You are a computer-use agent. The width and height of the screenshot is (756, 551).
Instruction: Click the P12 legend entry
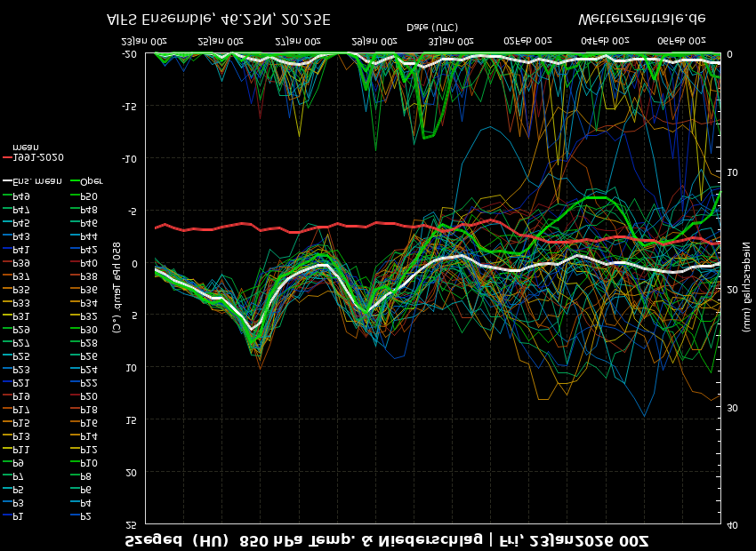pyautogui.click(x=88, y=450)
